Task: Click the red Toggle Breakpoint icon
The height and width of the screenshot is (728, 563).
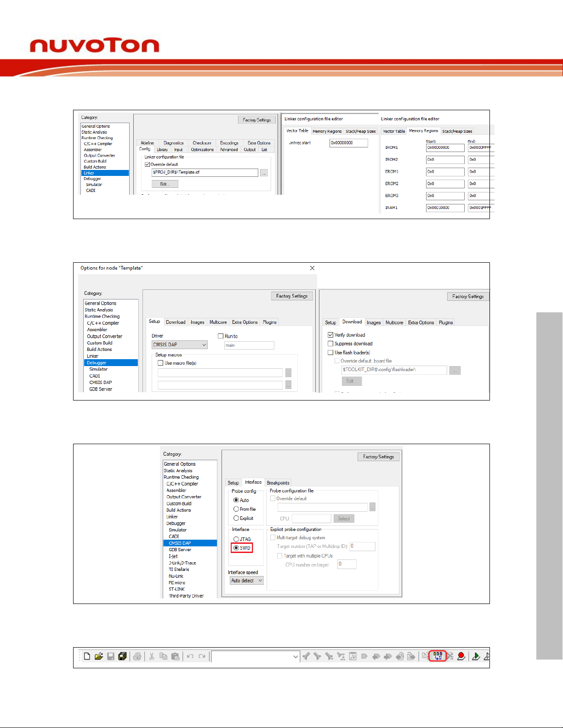Action: tap(461, 656)
